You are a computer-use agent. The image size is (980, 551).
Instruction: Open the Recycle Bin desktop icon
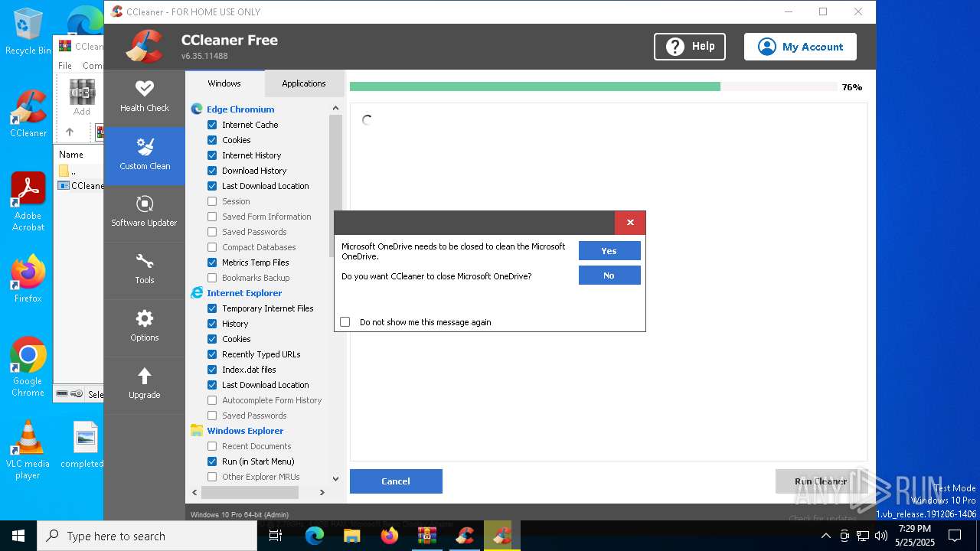coord(28,31)
